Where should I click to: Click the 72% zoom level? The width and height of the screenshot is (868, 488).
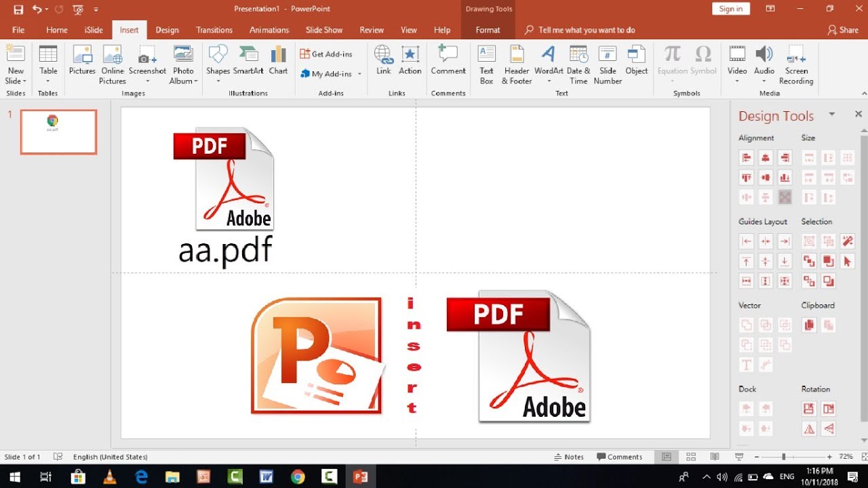click(846, 457)
